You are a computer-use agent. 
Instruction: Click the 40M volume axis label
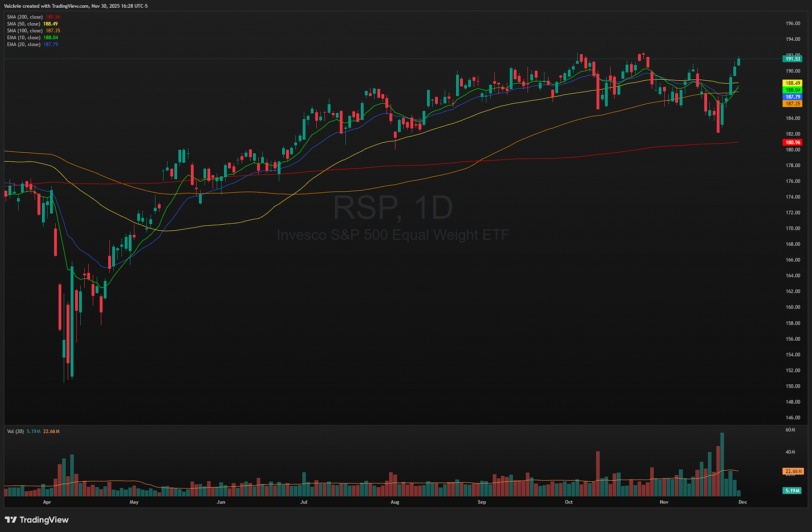point(790,452)
